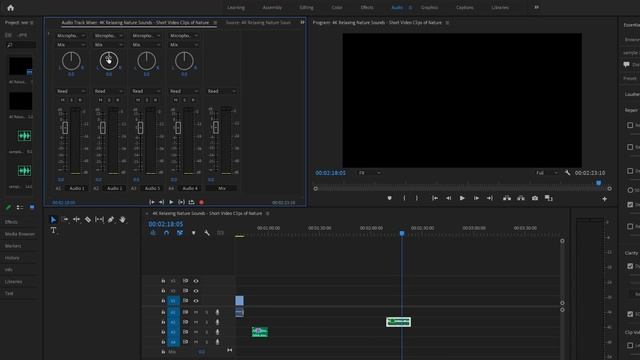Expand workspace overflow chevron
The width and height of the screenshot is (640, 360).
point(536,7)
